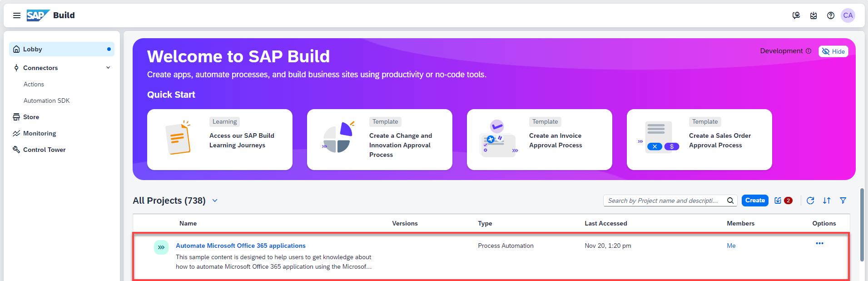868x281 pixels.
Task: Open the notifications inbox icon in header
Action: pyautogui.click(x=813, y=15)
